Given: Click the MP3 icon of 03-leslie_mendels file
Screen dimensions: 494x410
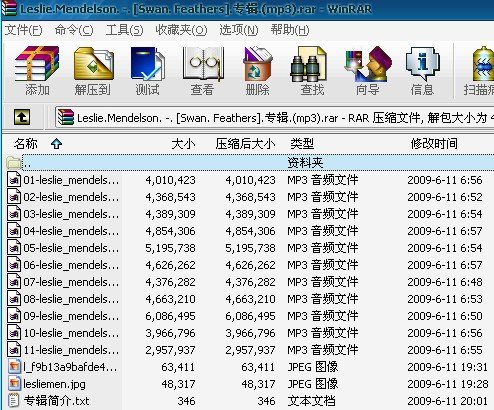Looking at the screenshot, I should [x=14, y=214].
